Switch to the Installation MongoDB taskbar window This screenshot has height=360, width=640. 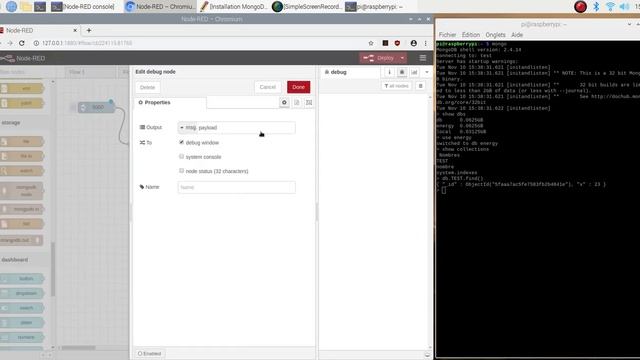click(x=234, y=7)
